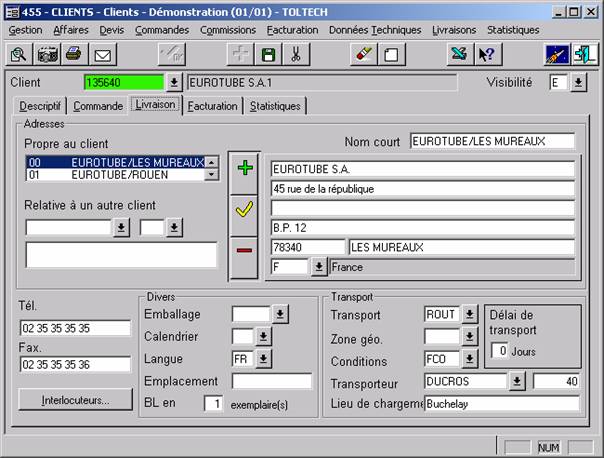Click the greyed pen toolbar icon
Viewport: 604px width, 458px height.
click(172, 54)
